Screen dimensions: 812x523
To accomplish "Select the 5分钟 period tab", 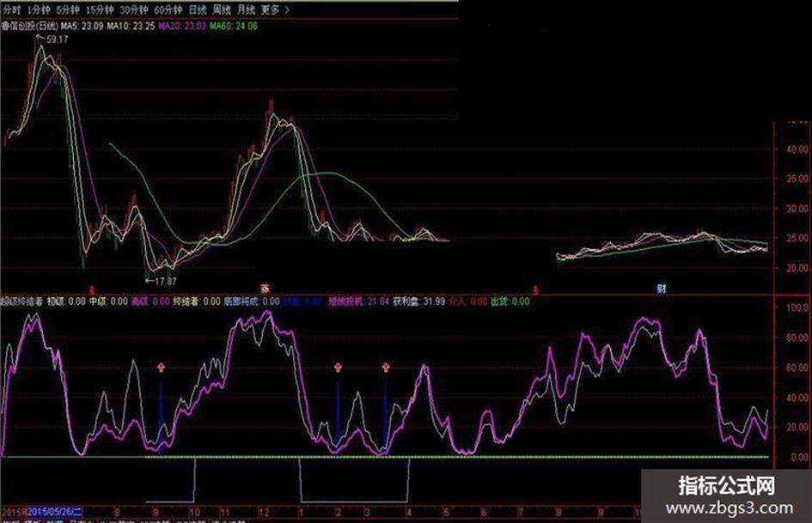I will click(x=68, y=9).
